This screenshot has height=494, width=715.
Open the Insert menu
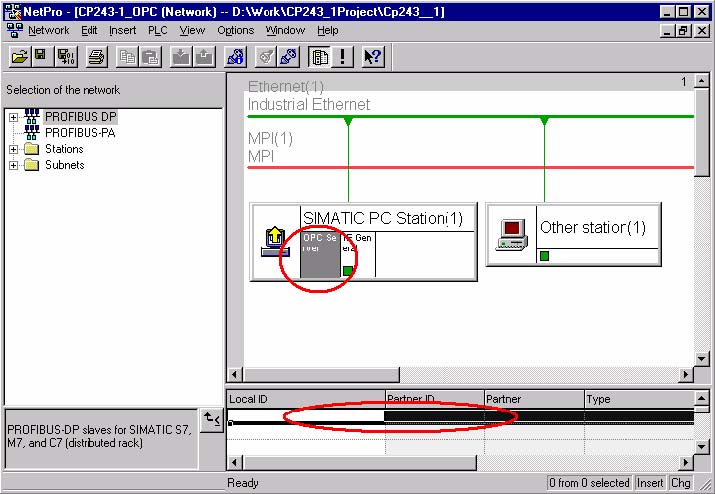point(122,31)
